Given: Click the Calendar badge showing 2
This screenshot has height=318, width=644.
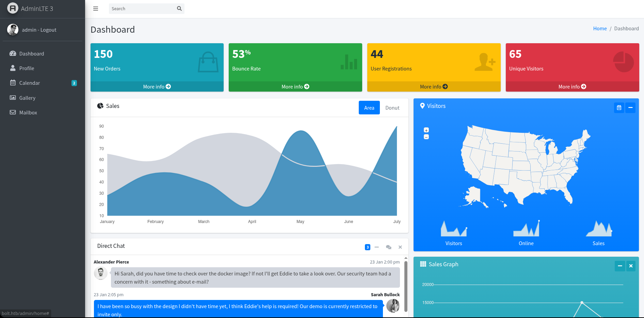Looking at the screenshot, I should [74, 83].
